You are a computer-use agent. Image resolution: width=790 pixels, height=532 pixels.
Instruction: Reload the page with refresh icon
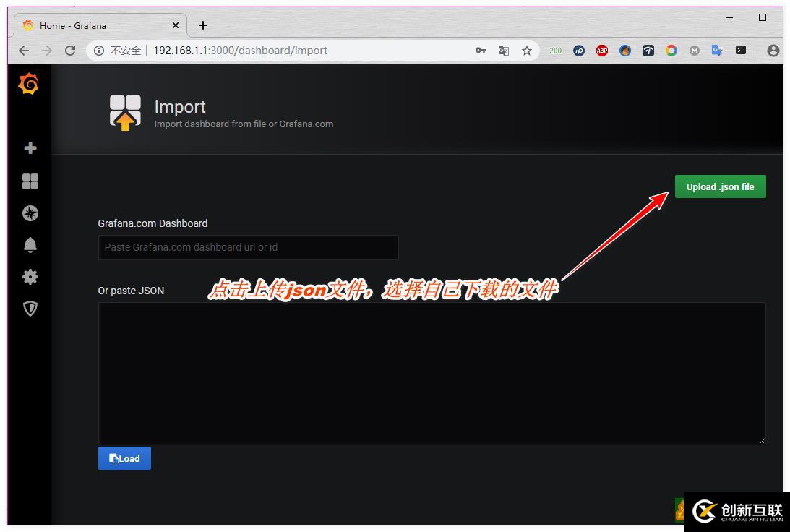tap(70, 51)
